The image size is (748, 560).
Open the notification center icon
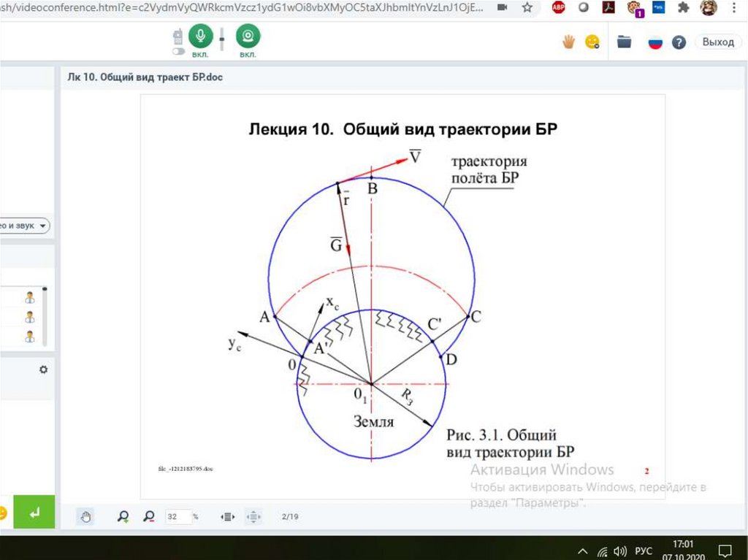coord(725,551)
